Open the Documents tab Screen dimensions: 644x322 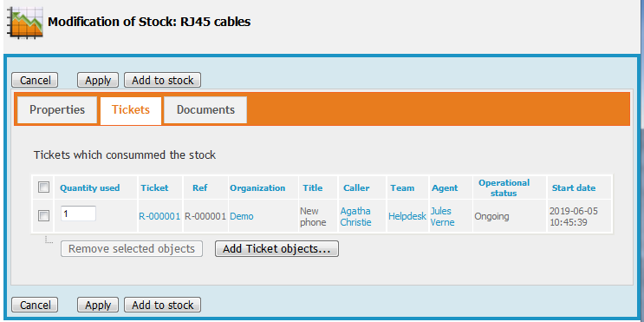coord(205,110)
